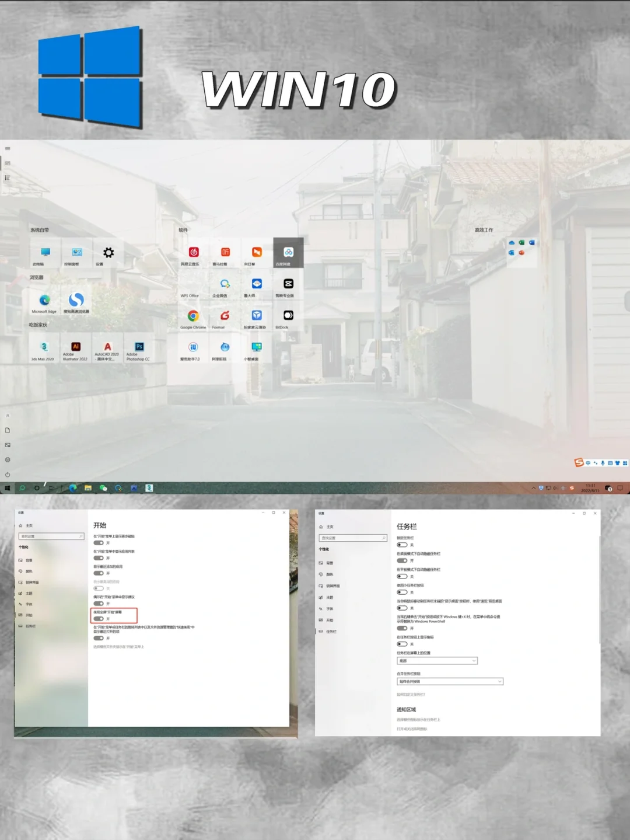Click the search box in Start settings window
The height and width of the screenshot is (840, 630).
[x=52, y=536]
